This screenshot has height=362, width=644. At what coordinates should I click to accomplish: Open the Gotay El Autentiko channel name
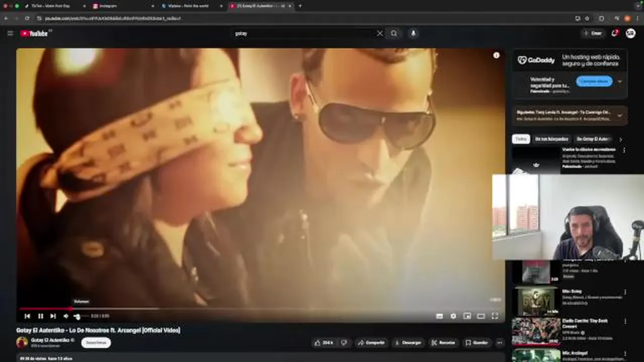click(x=50, y=340)
